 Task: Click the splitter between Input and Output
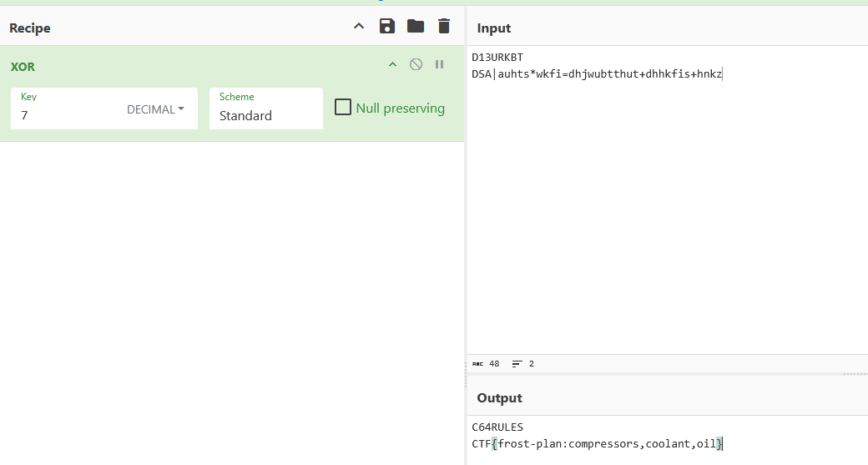pos(667,373)
